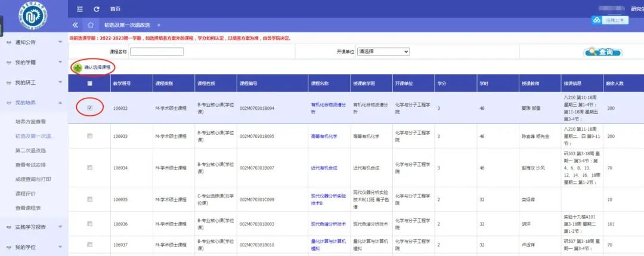Expand the 我的学籍 sidebar menu arrow

click(60, 62)
